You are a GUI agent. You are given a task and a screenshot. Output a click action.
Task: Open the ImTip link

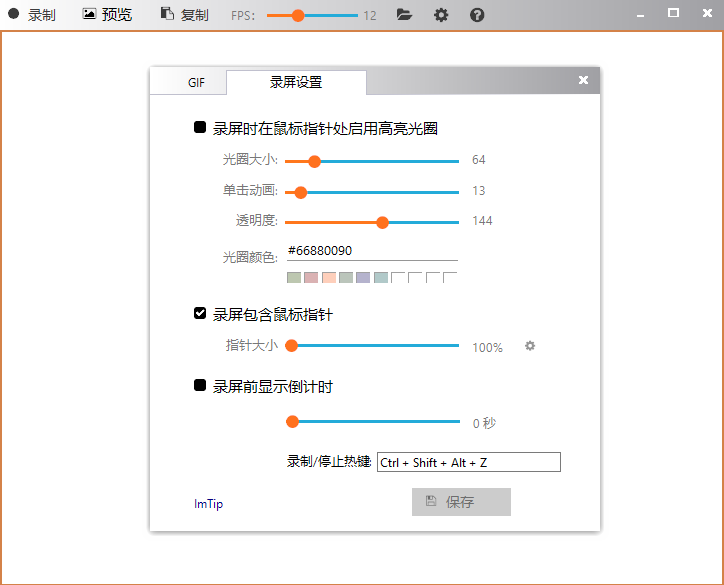pos(209,504)
